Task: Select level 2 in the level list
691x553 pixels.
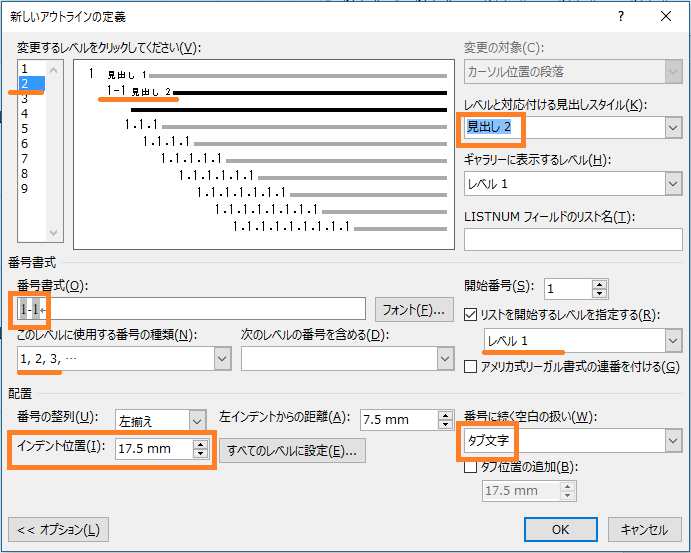Action: coord(31,83)
